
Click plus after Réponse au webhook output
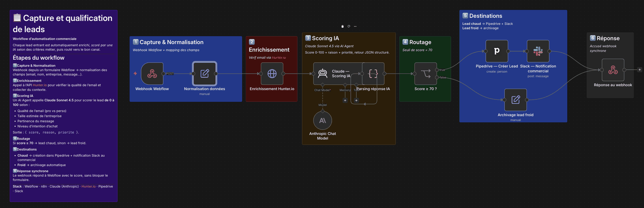(x=640, y=70)
